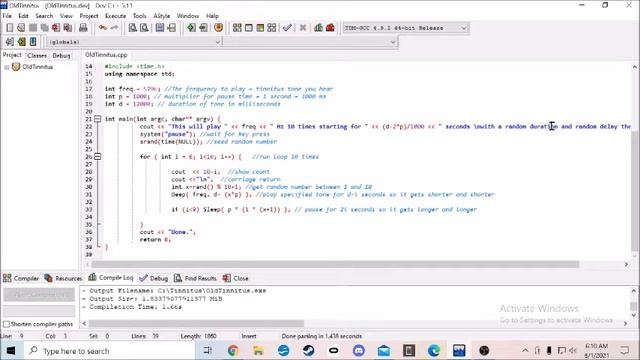Open the File menu
Screen dimensions: 640x360
point(7,16)
